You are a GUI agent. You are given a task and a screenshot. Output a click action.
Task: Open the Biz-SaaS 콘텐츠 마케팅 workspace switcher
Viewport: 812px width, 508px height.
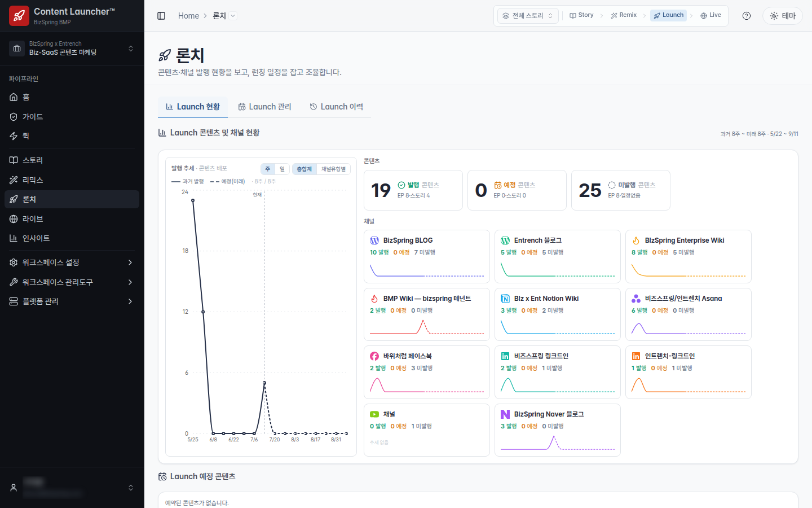point(72,48)
